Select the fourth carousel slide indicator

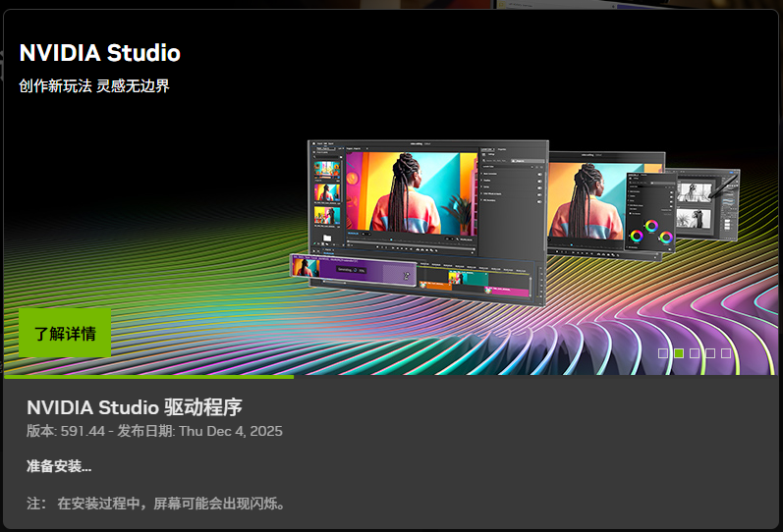[x=710, y=353]
